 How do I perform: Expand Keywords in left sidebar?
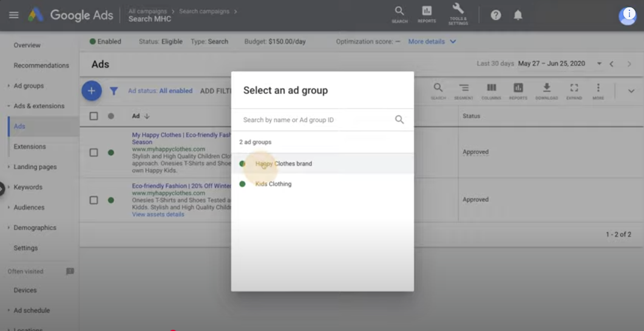click(28, 187)
